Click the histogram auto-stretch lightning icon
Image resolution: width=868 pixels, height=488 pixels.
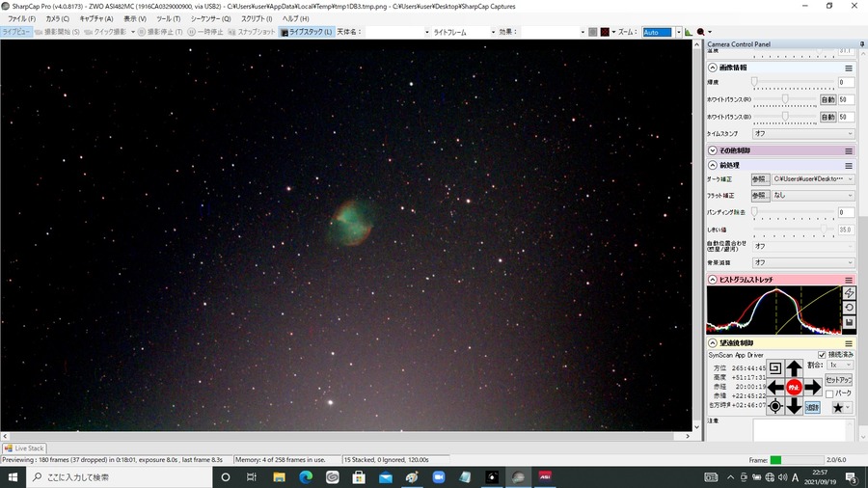click(x=849, y=293)
